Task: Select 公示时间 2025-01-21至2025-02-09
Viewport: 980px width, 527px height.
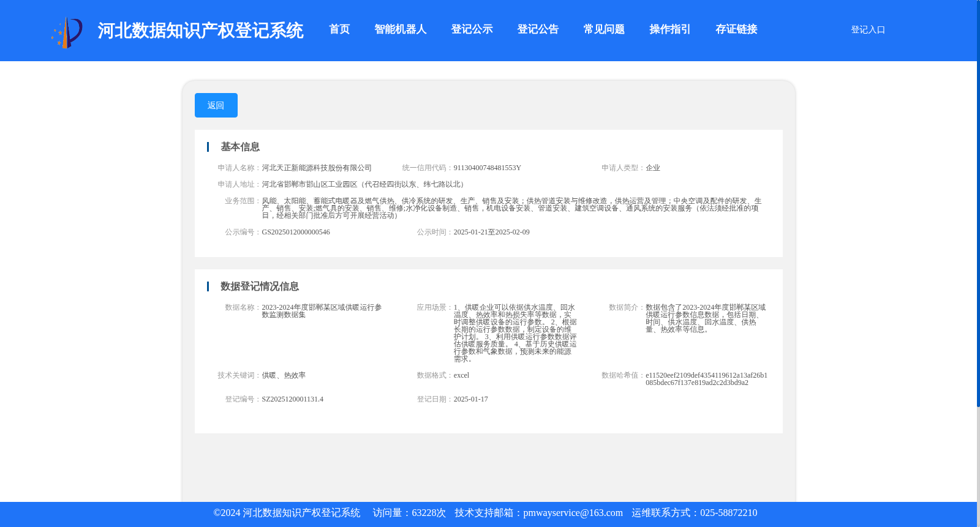Action: click(491, 232)
